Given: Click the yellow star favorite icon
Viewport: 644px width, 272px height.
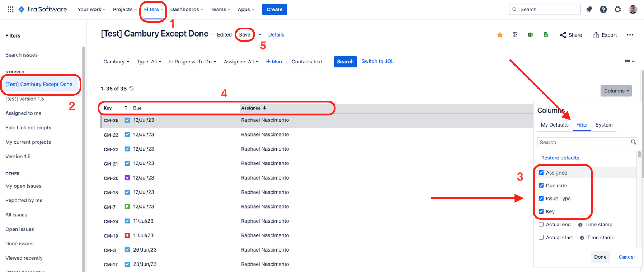Looking at the screenshot, I should 500,35.
